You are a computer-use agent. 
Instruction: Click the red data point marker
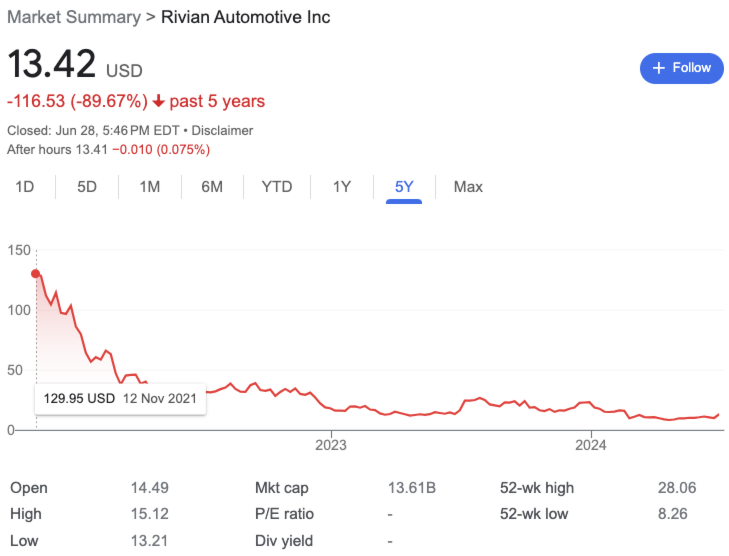pyautogui.click(x=36, y=273)
